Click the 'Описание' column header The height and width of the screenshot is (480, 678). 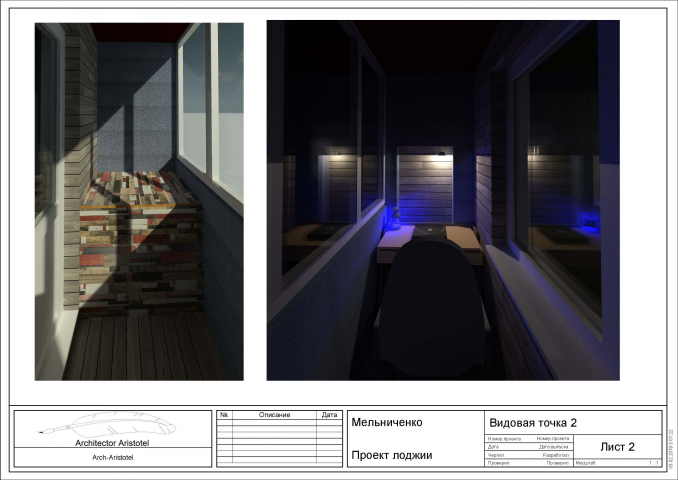[275, 415]
